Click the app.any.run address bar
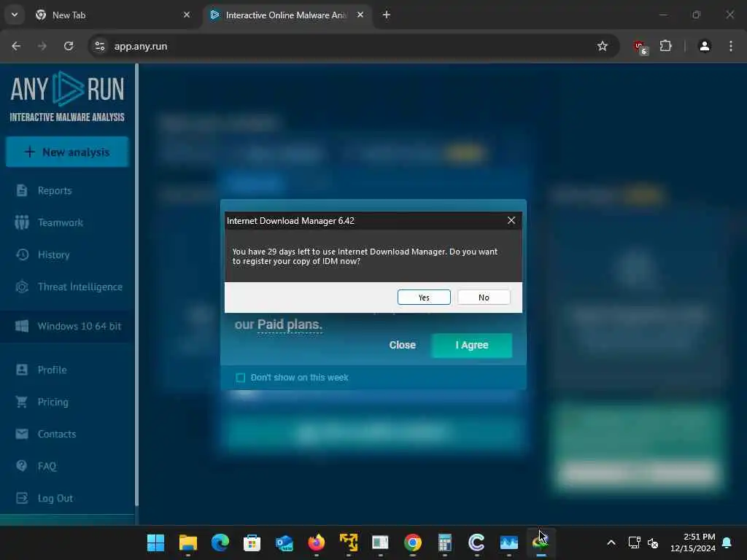 352,46
